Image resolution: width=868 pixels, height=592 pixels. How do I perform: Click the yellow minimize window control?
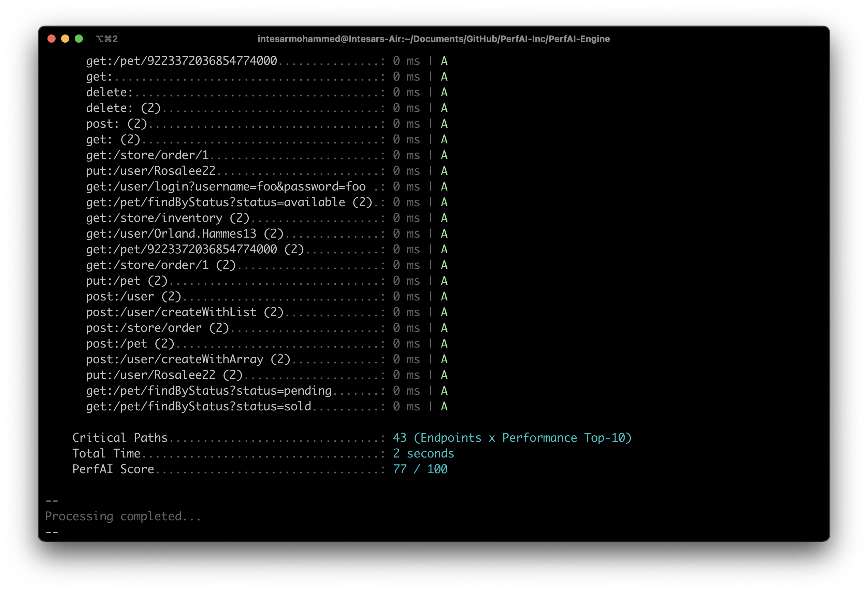point(65,39)
